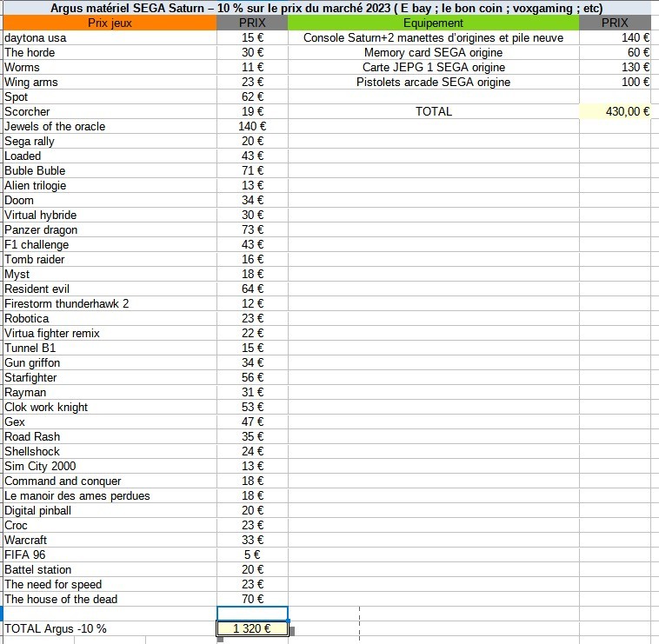Screen dimensions: 659x644
Task: Click the 73 € price cell
Action: click(252, 229)
